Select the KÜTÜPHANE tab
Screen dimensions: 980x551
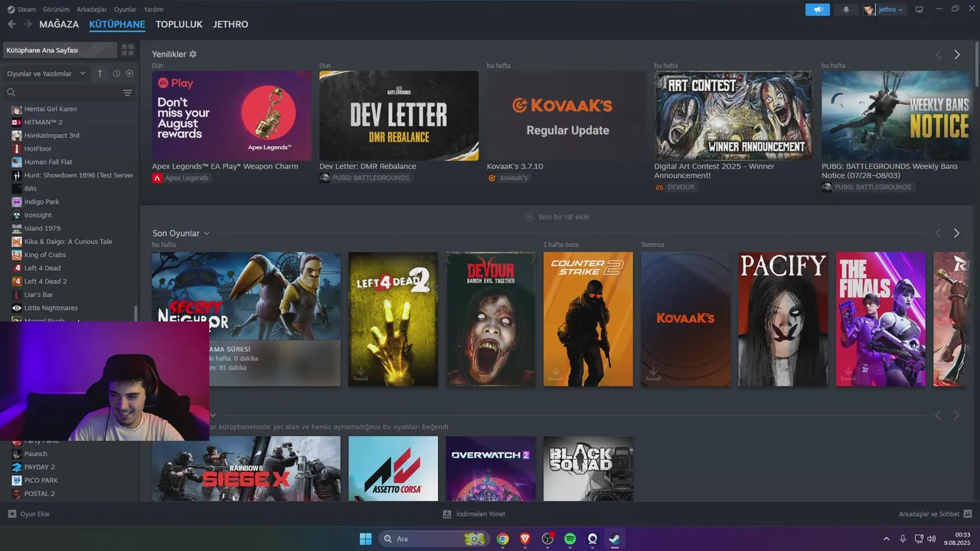pyautogui.click(x=117, y=24)
